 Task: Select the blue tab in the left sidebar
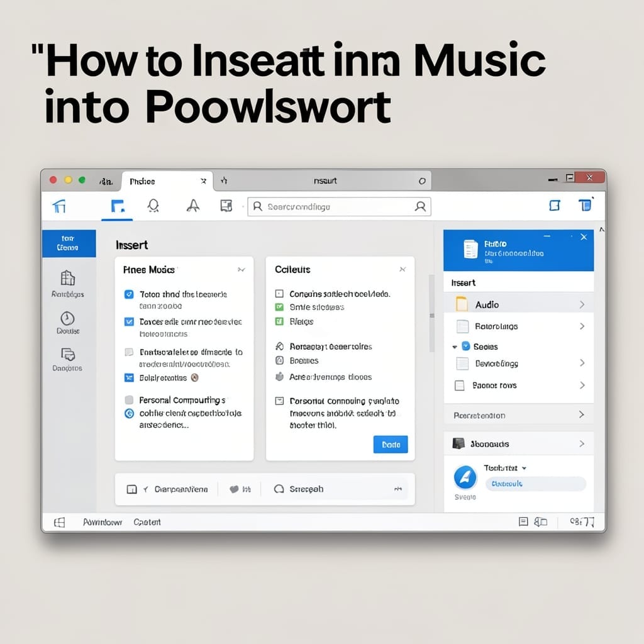click(x=69, y=243)
